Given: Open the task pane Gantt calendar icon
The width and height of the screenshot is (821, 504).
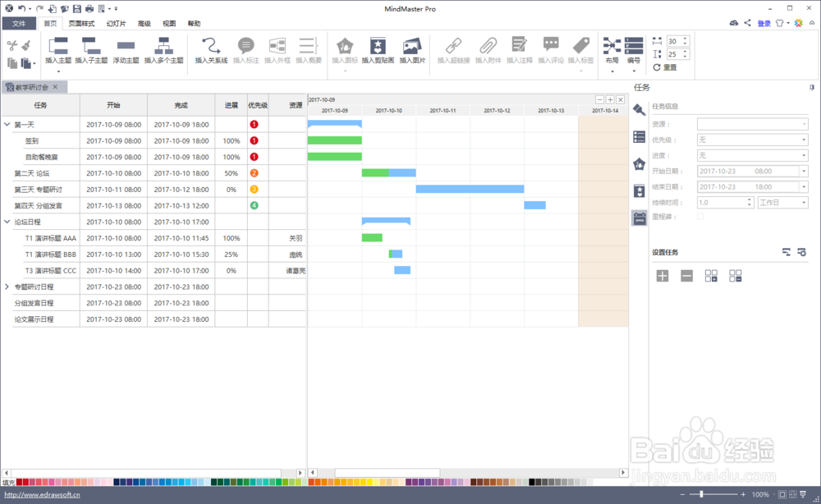Looking at the screenshot, I should point(640,218).
